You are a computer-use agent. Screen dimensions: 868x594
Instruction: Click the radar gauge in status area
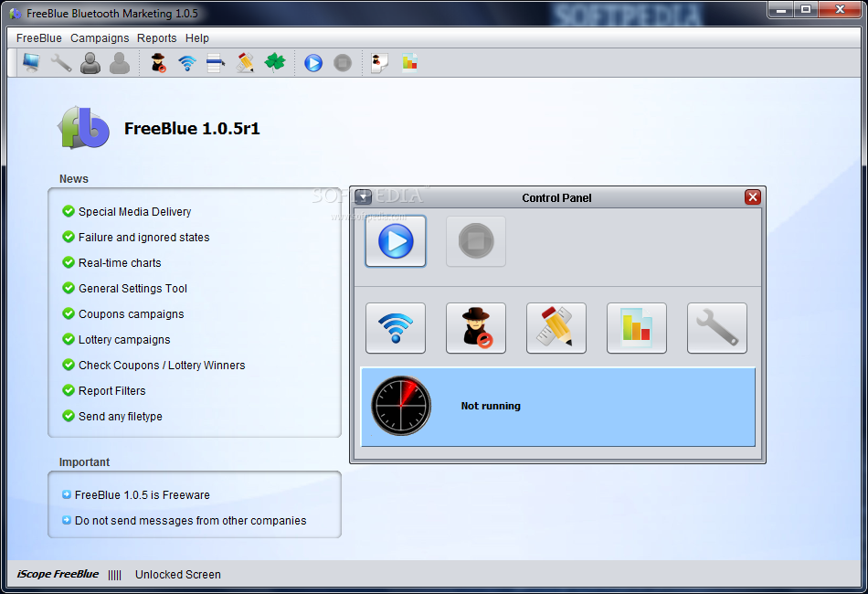click(x=401, y=406)
